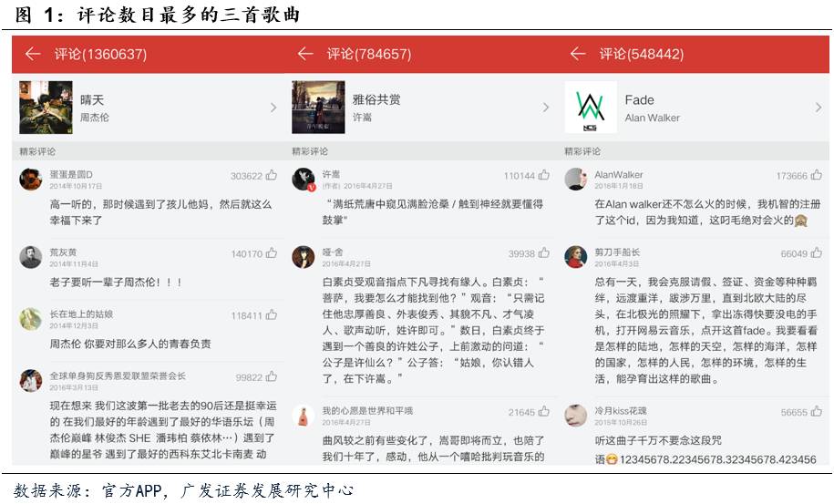Like 许嵩's author comment with 110144 likes
This screenshot has width=834, height=504.
tap(544, 175)
